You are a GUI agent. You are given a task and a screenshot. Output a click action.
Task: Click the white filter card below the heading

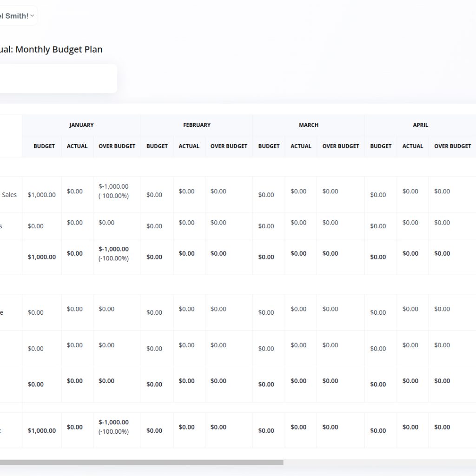(58, 78)
